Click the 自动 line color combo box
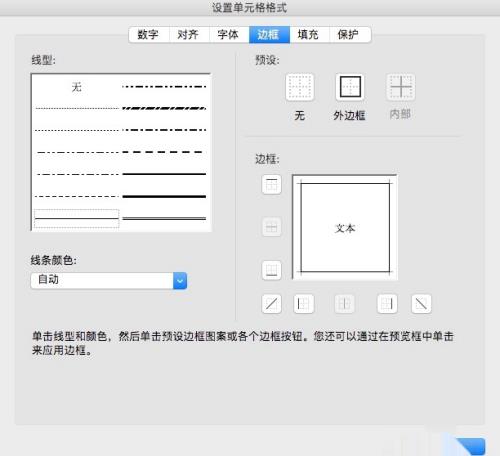 point(109,281)
